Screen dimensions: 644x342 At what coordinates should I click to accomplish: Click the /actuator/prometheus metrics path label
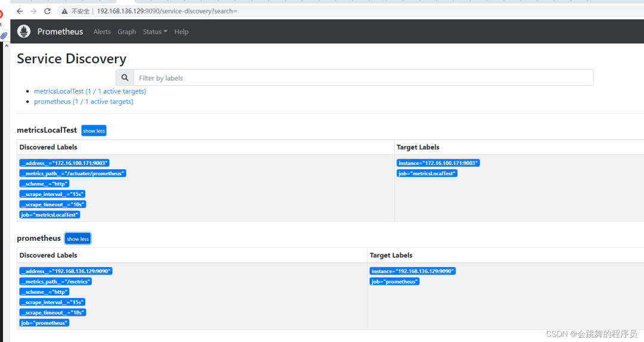[x=73, y=173]
